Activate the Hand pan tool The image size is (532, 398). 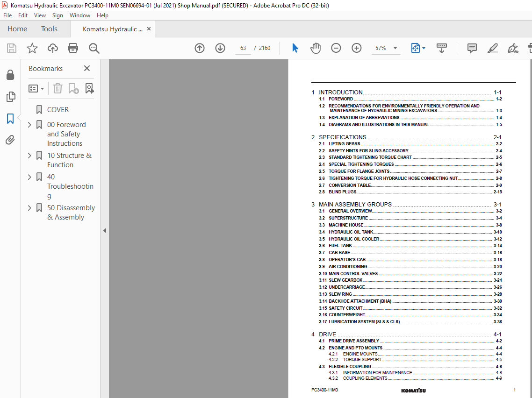tap(316, 48)
